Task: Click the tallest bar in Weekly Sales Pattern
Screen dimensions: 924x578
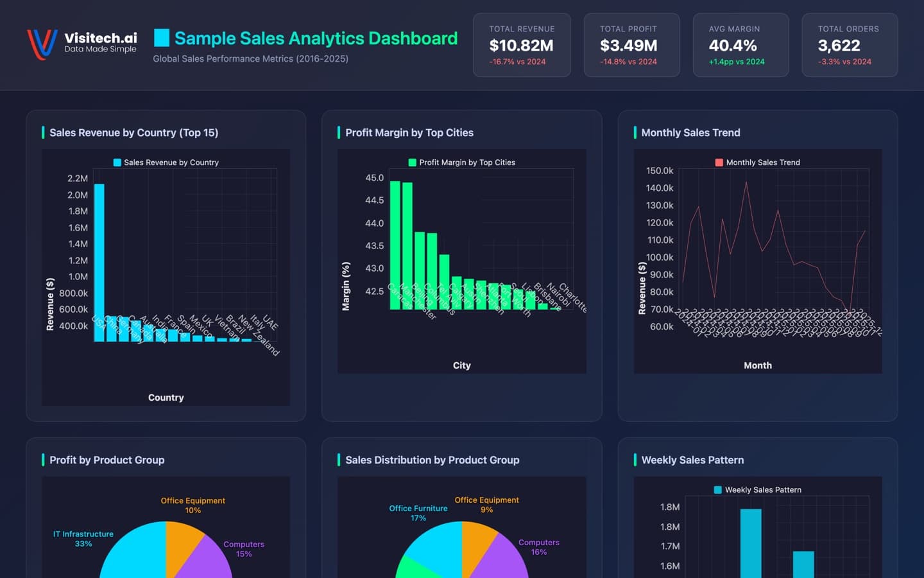Action: 751,543
